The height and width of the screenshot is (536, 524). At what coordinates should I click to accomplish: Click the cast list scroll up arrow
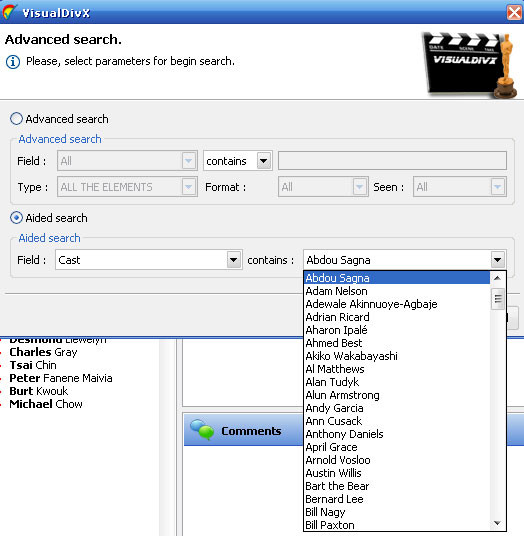498,278
